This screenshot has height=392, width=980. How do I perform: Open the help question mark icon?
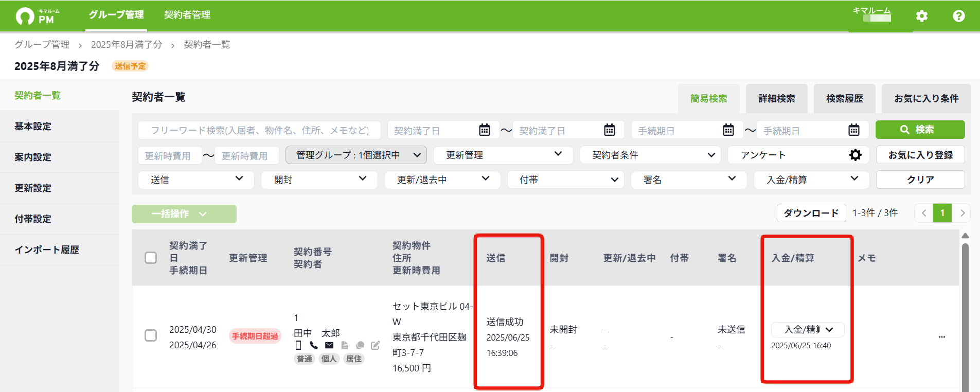(959, 16)
